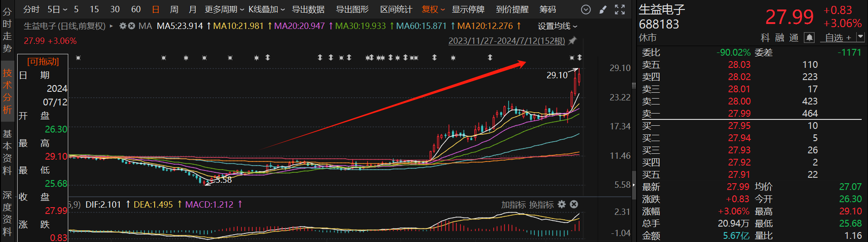Select the 5-minute period
Screen dimensions: 868x242
pyautogui.click(x=76, y=9)
